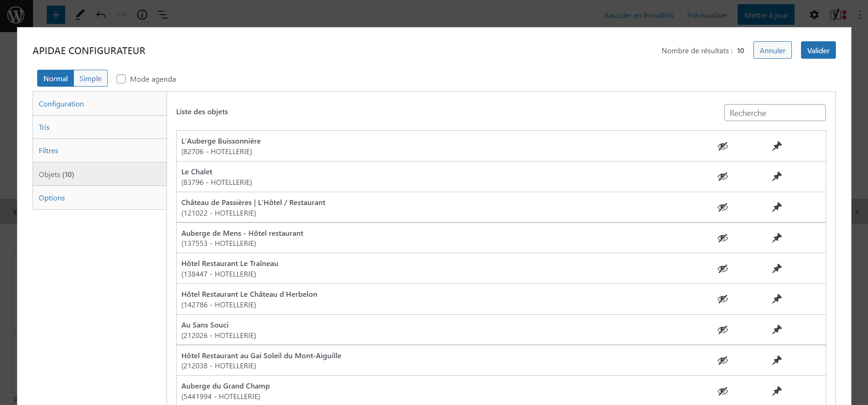
Task: Open the Tris tab
Action: point(100,127)
